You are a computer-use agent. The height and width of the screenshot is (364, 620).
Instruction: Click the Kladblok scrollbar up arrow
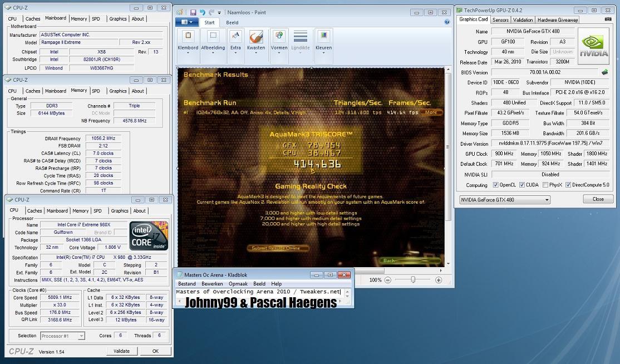(347, 292)
